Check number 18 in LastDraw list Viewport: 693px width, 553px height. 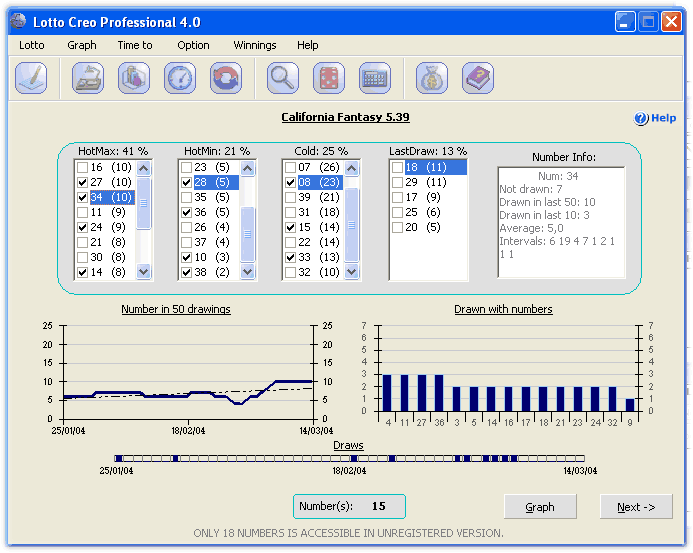point(397,168)
